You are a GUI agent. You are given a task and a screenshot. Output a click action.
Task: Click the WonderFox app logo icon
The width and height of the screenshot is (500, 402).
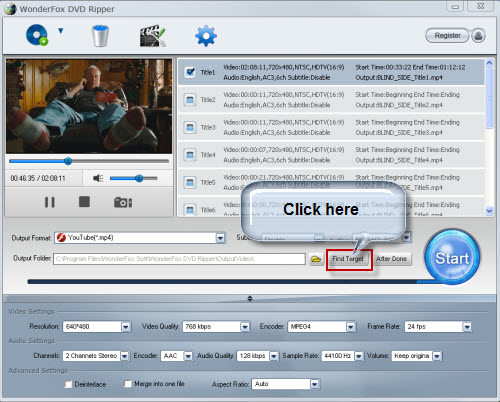pos(10,9)
